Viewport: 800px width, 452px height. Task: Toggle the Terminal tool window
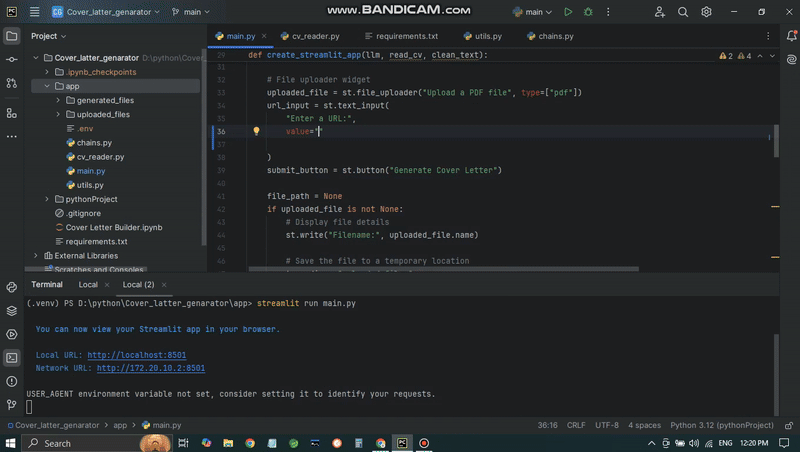click(x=12, y=357)
